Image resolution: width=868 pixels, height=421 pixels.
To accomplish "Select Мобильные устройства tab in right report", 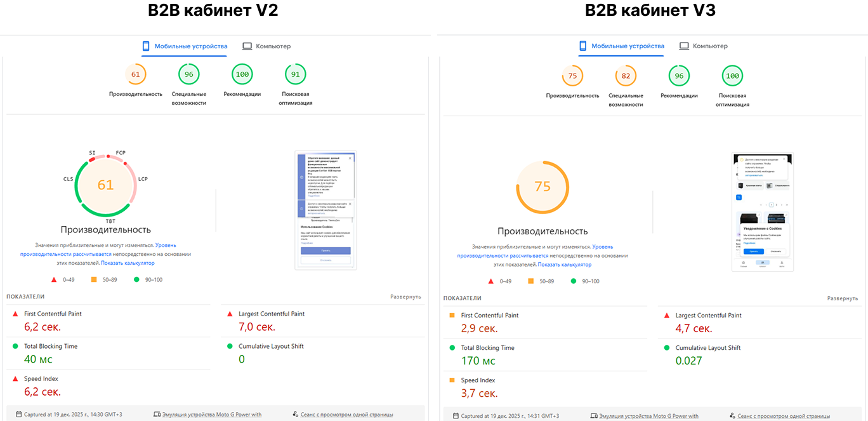I will point(628,46).
